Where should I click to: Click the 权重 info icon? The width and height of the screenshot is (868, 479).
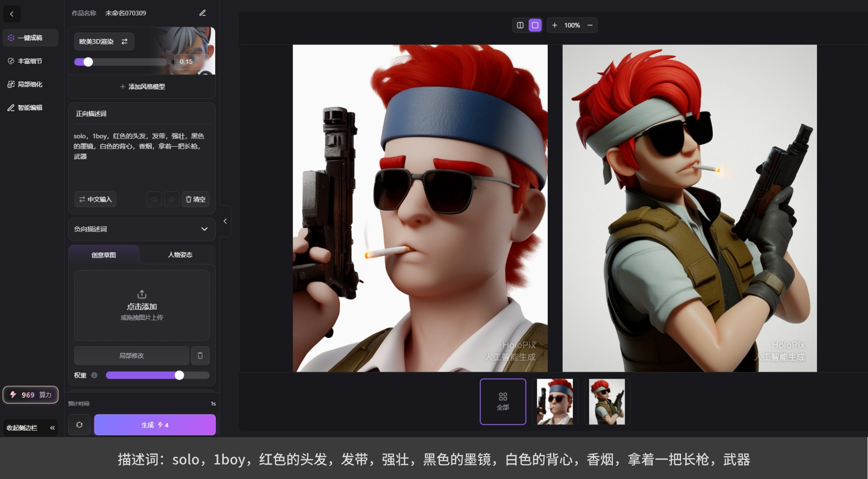point(94,375)
